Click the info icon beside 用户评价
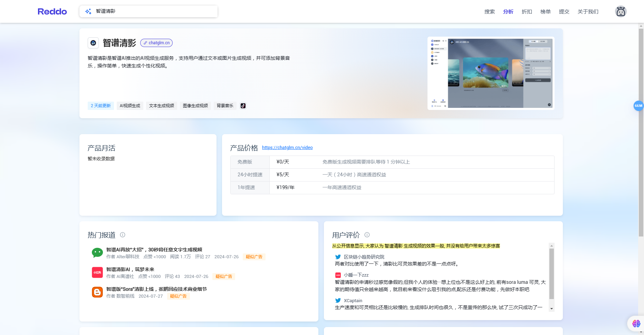This screenshot has height=335, width=644. tap(367, 235)
